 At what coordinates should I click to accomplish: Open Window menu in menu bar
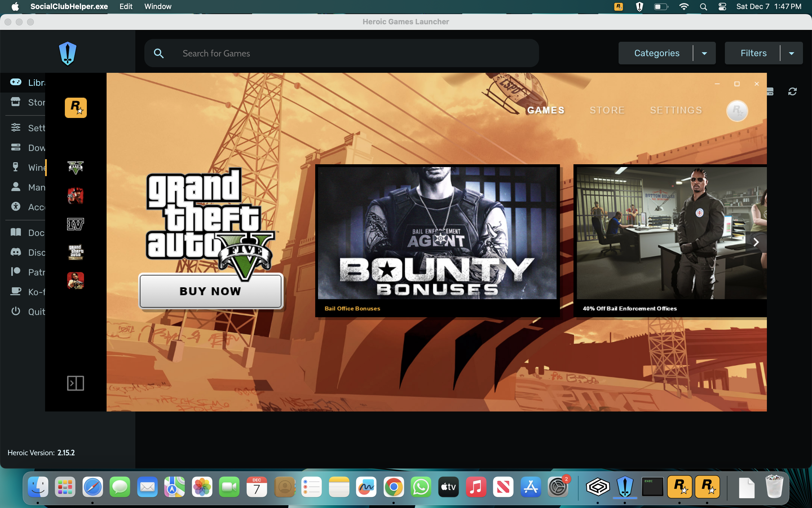coord(158,6)
